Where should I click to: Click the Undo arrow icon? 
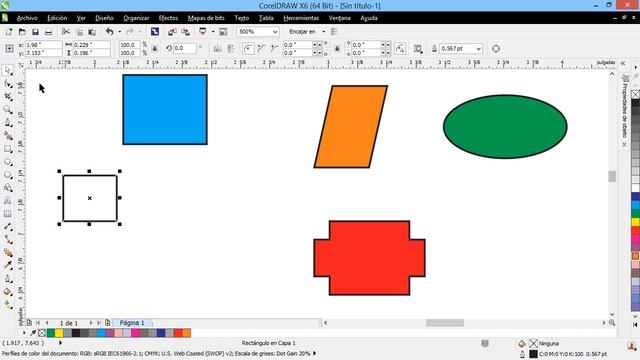109,31
